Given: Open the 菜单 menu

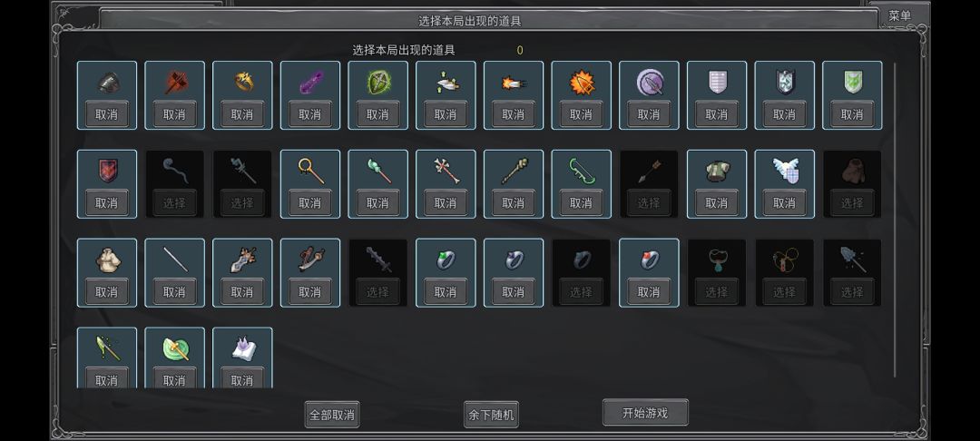Looking at the screenshot, I should click(899, 16).
